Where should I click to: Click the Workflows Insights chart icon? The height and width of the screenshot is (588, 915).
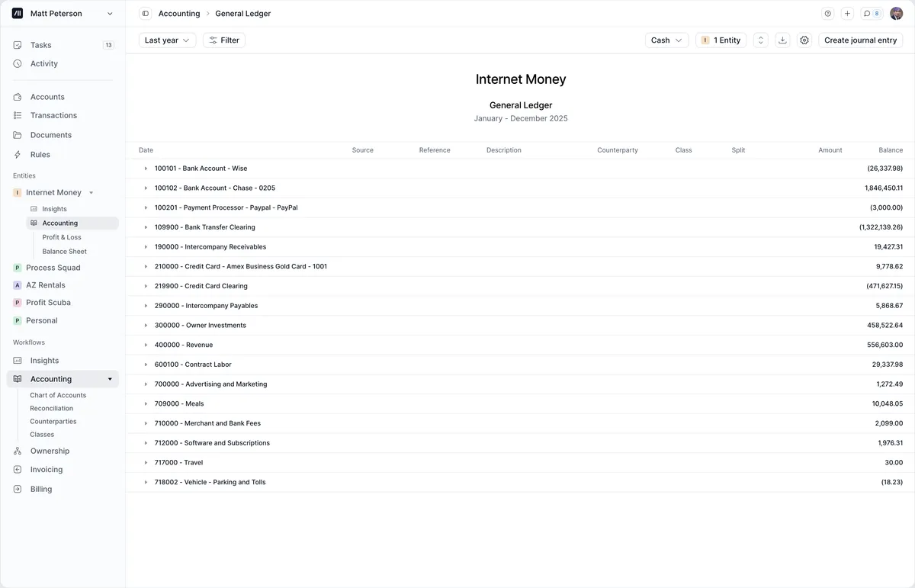tap(18, 361)
